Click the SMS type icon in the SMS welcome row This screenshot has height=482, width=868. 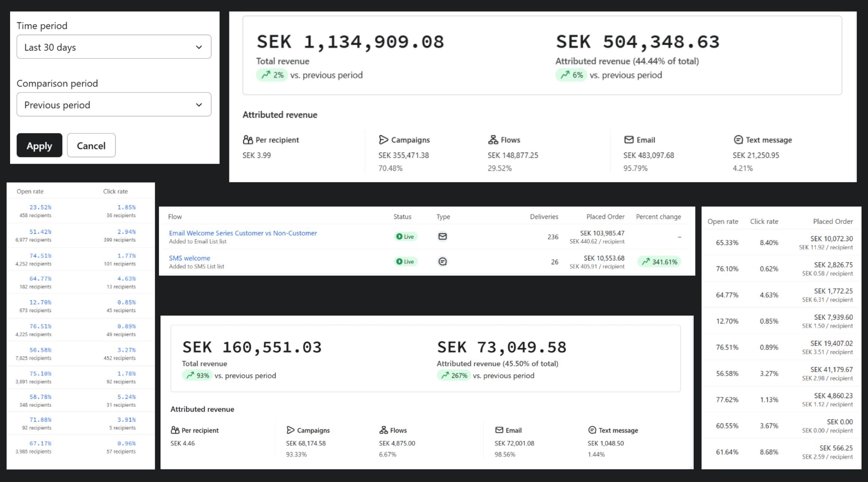[x=442, y=261]
